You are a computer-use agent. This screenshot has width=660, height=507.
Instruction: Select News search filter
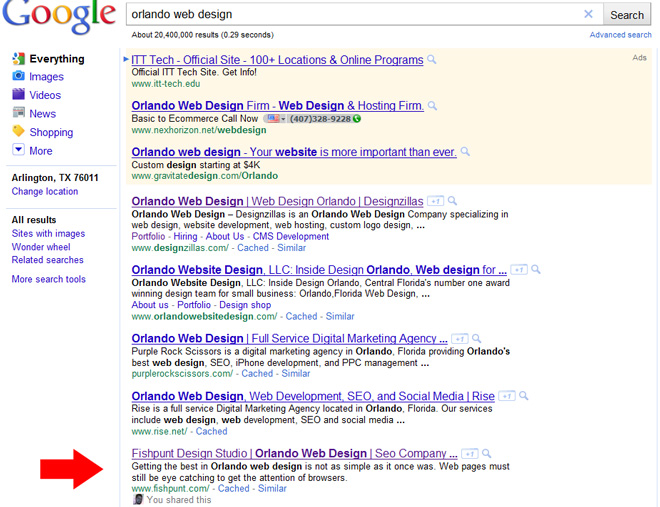[x=43, y=114]
